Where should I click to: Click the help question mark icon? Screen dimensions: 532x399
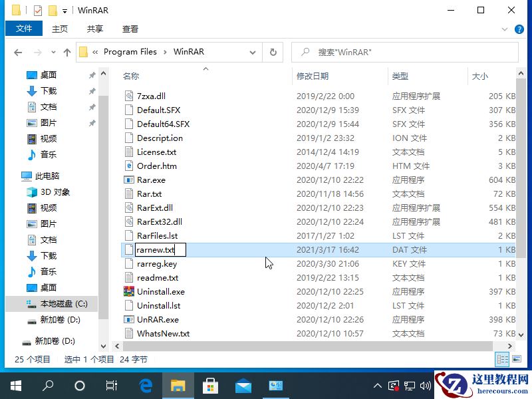click(519, 29)
